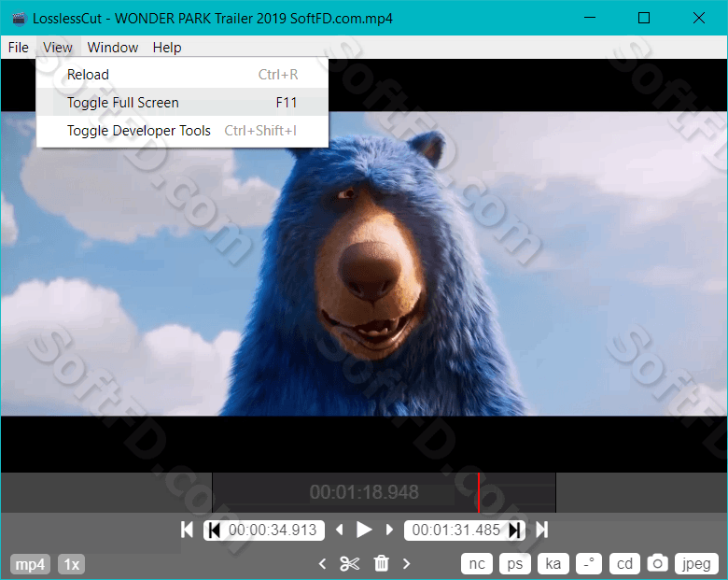
Task: Select Toggle Developer Tools entry
Action: click(182, 131)
